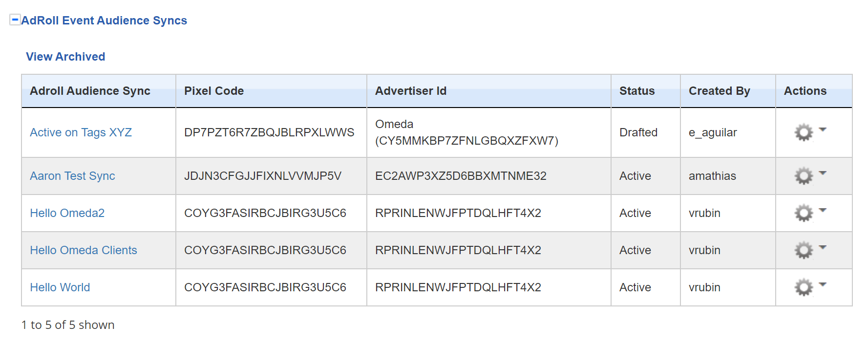
Task: Open the Hello Omeda Clients sync
Action: click(83, 250)
